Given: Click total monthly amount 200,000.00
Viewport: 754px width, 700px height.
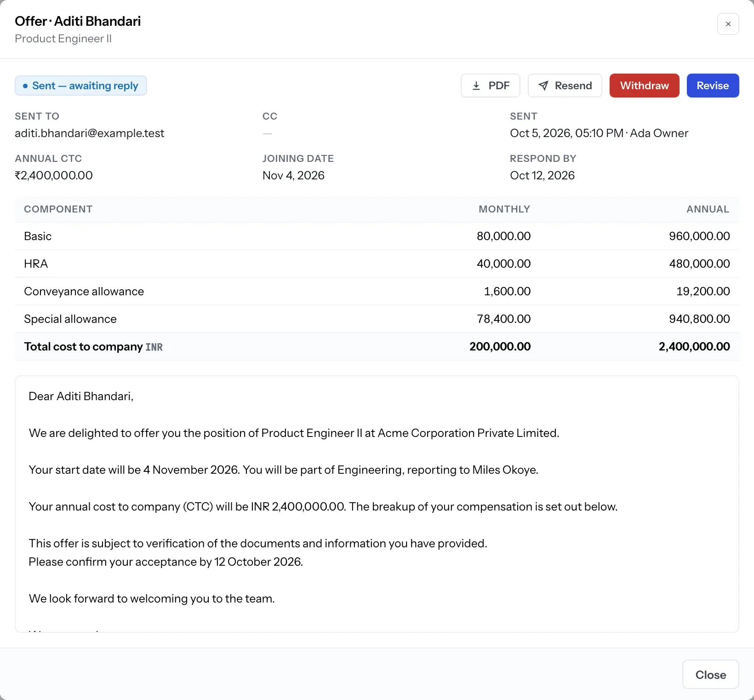Looking at the screenshot, I should point(500,347).
